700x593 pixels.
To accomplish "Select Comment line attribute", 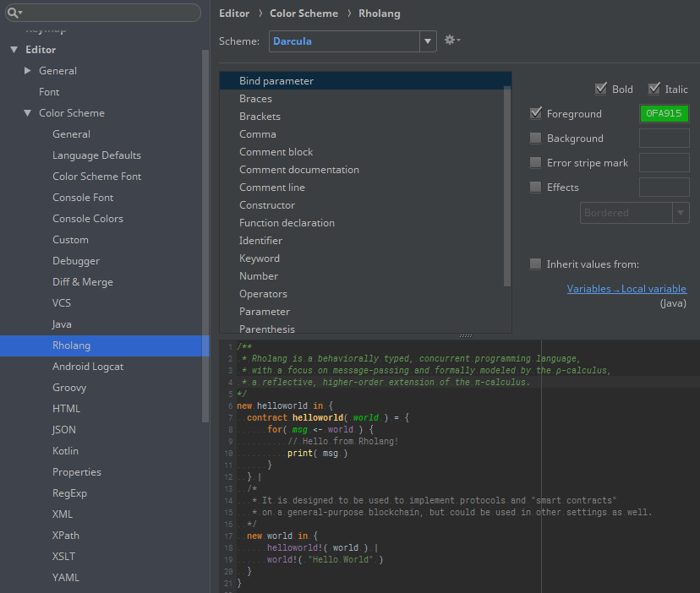I will click(x=362, y=188).
